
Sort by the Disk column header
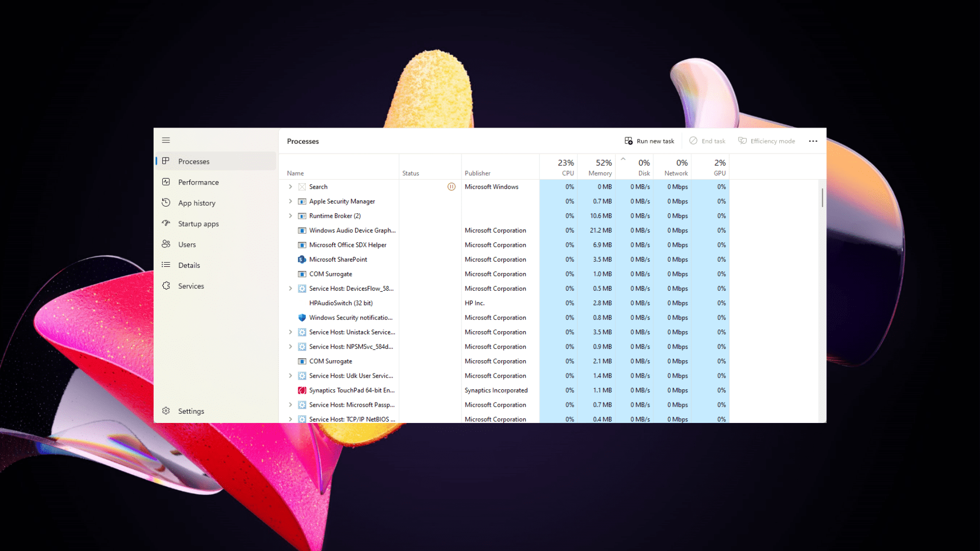pyautogui.click(x=634, y=167)
